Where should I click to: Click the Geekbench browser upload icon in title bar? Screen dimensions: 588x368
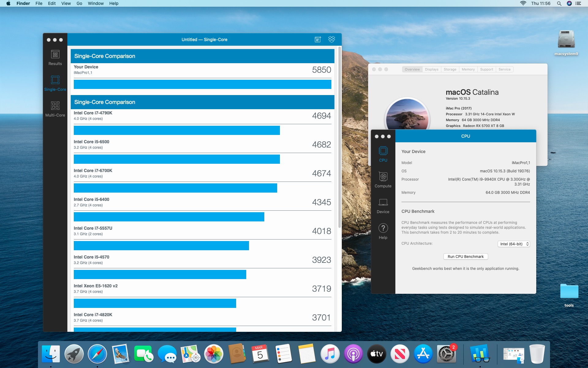(x=318, y=40)
